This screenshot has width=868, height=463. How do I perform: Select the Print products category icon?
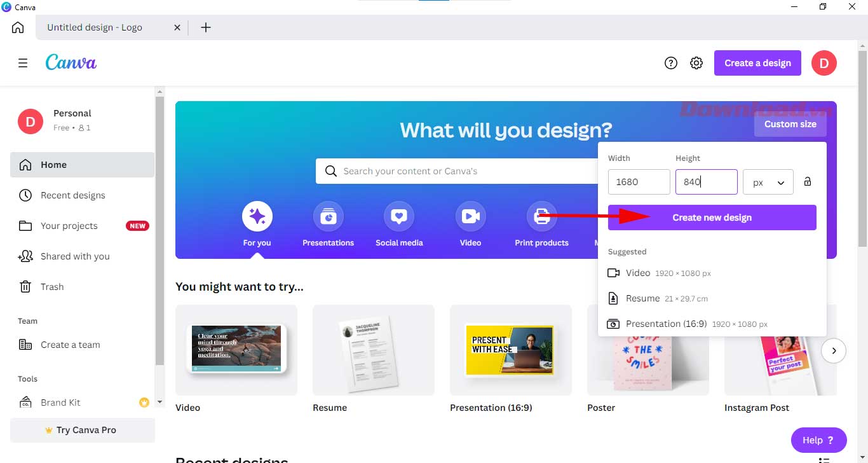click(542, 217)
